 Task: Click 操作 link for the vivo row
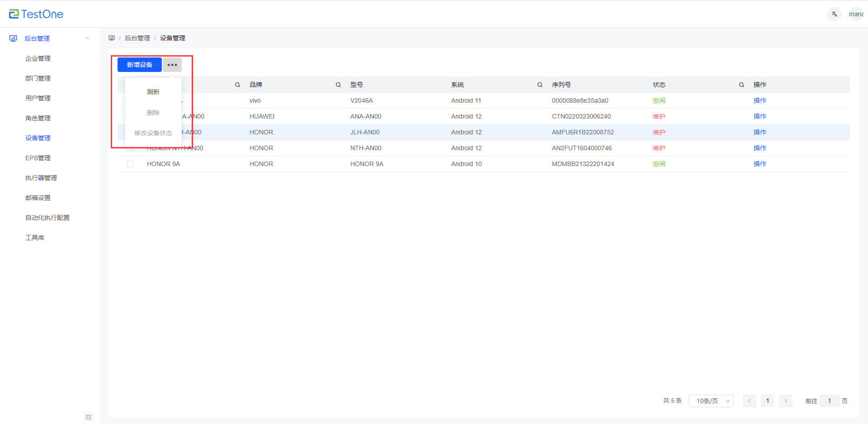pos(759,100)
